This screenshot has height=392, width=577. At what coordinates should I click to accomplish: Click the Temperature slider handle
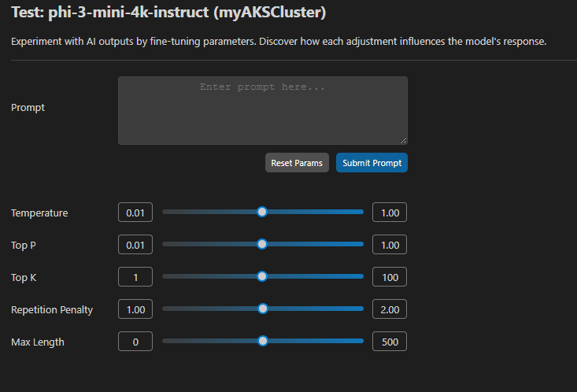click(262, 212)
